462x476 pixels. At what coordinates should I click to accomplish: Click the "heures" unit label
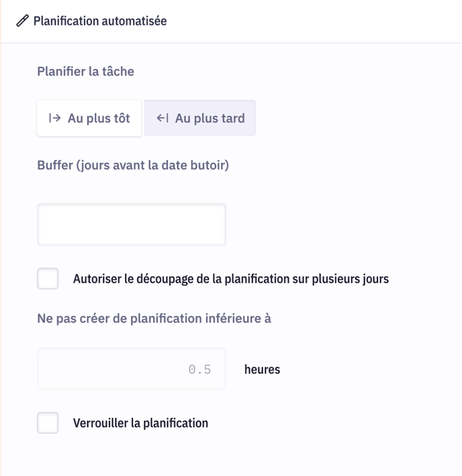(262, 369)
